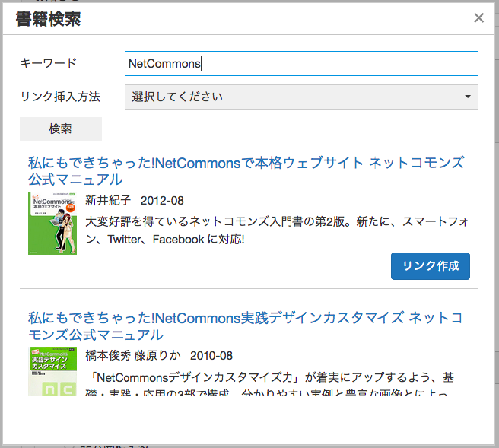499x448 pixels.
Task: Click the リンク挿入方法 field label
Action: point(60,97)
